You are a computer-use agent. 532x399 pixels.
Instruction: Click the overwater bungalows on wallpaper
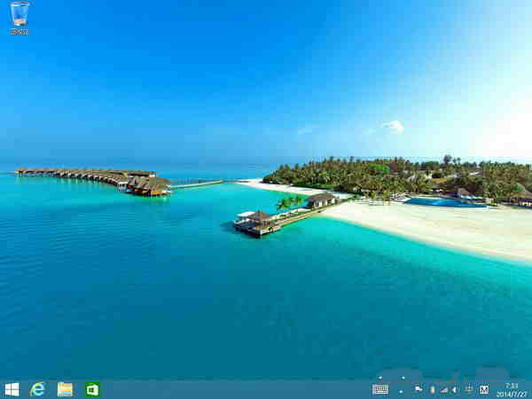click(x=95, y=181)
